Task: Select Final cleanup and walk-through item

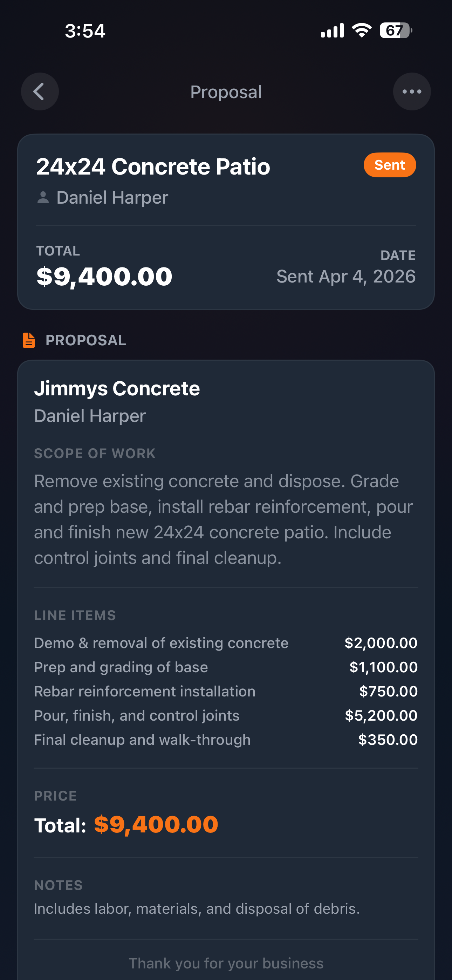Action: pos(142,740)
